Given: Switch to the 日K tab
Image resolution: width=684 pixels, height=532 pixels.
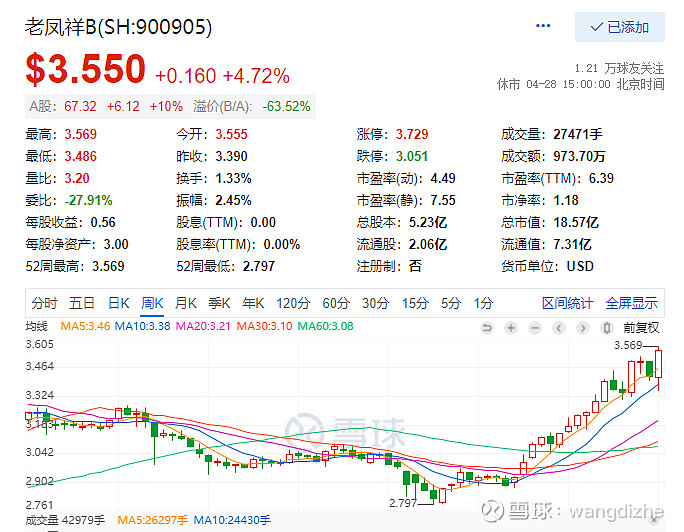Looking at the screenshot, I should click(x=119, y=303).
